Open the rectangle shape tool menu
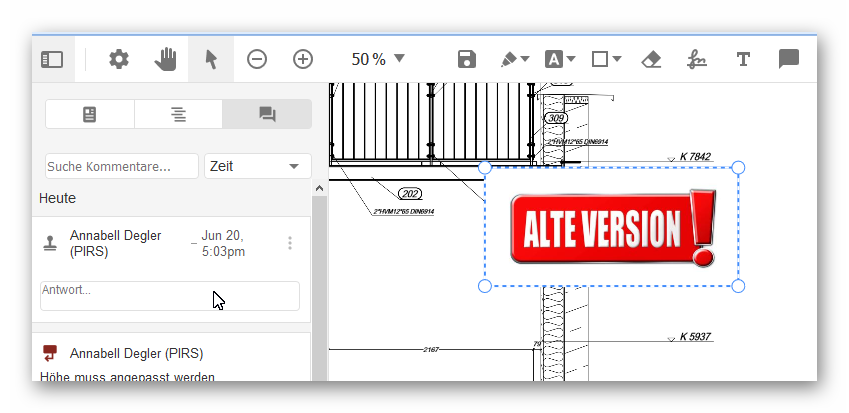The width and height of the screenshot is (849, 413). point(606,60)
